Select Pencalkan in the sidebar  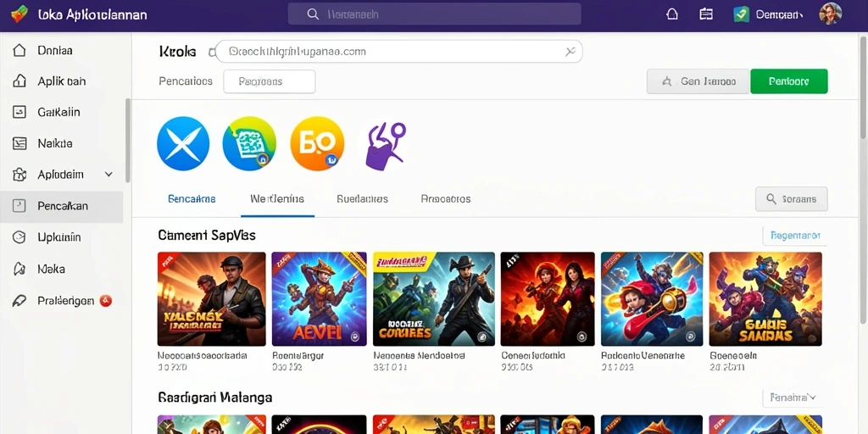coord(61,207)
